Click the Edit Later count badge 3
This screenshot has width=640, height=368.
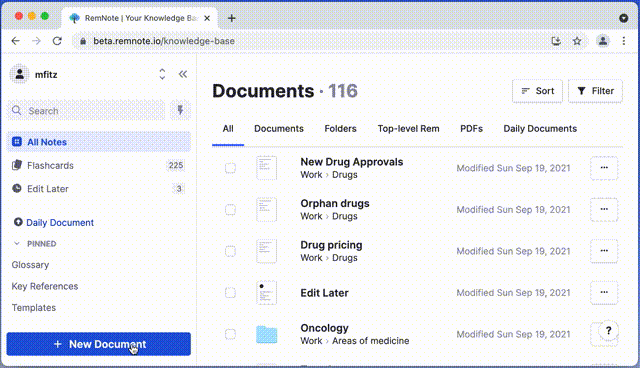[178, 188]
